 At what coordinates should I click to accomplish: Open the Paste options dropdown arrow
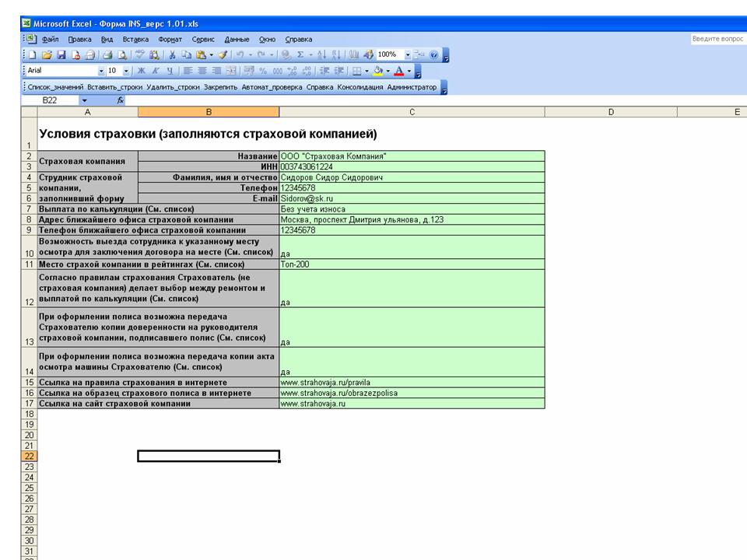click(x=212, y=54)
